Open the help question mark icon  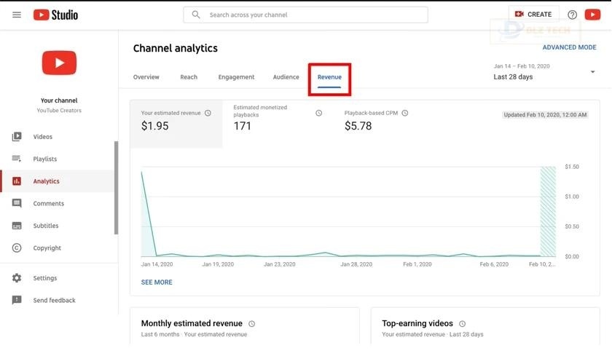click(572, 15)
